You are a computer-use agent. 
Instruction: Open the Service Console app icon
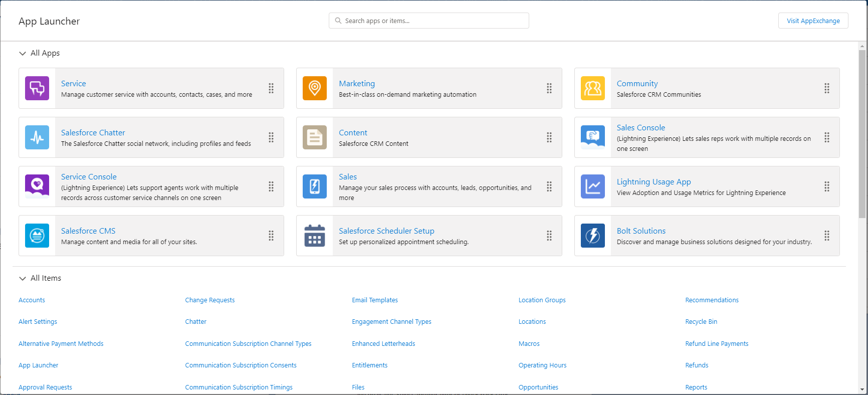(x=37, y=186)
